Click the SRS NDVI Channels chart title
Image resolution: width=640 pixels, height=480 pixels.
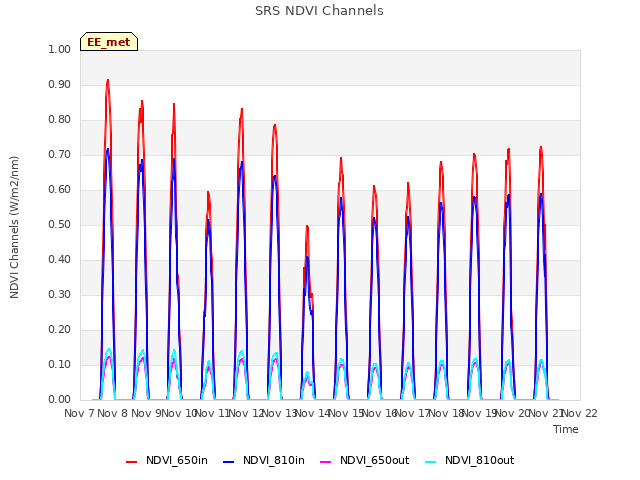point(319,11)
